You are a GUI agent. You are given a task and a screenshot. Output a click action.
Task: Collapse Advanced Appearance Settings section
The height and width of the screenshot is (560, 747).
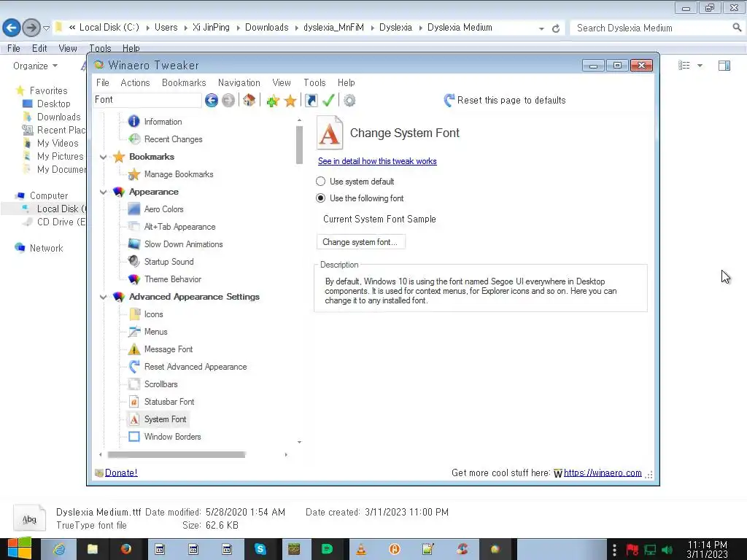(x=103, y=297)
